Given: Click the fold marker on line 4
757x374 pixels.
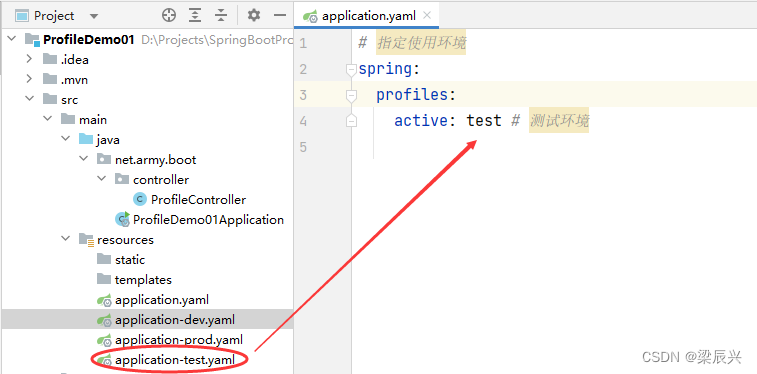Looking at the screenshot, I should pos(351,121).
